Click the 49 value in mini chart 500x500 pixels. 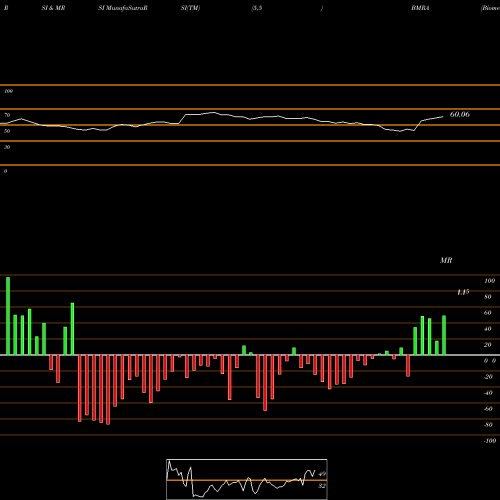point(322,474)
